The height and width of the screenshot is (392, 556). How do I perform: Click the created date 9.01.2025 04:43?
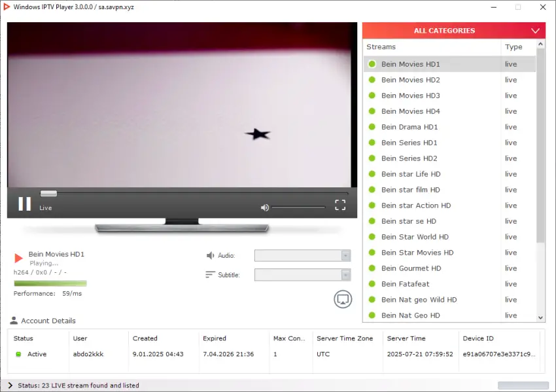(x=158, y=354)
